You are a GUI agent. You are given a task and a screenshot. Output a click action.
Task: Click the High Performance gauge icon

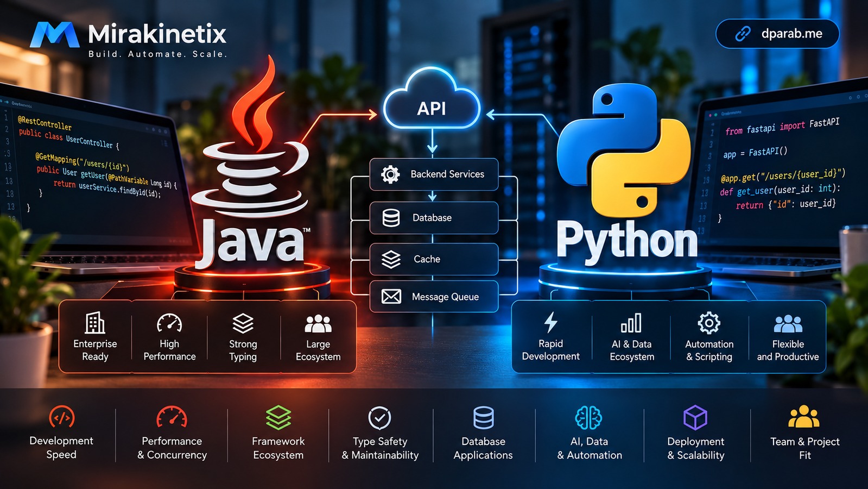click(169, 323)
